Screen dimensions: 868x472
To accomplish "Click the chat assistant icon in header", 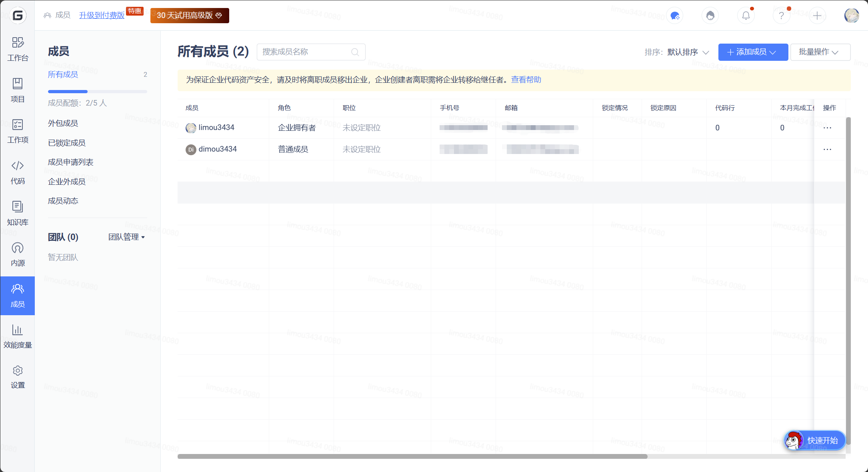I will [675, 16].
